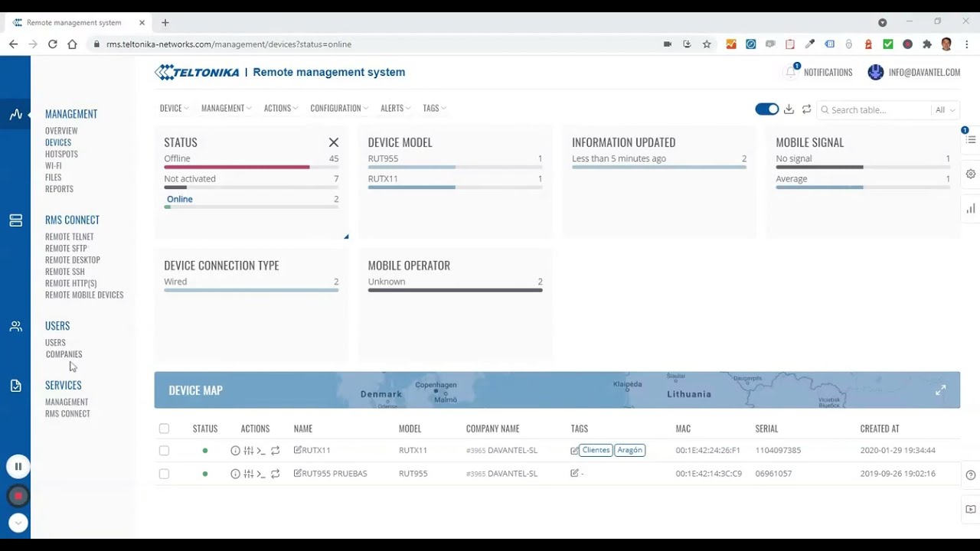Expand the CONFIGURATION dropdown menu
Screen dimensions: 980x551
pyautogui.click(x=339, y=108)
